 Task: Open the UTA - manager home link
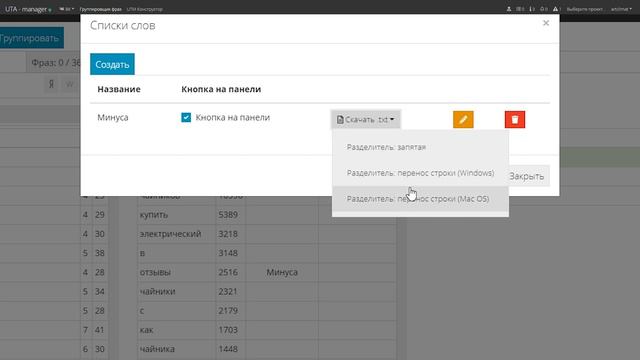(28, 9)
